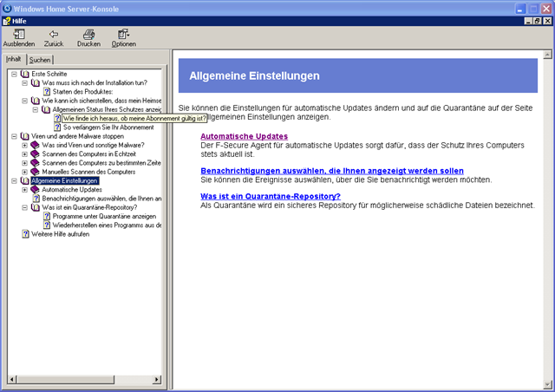Select Programme unter Quarantäne anzeigen topic
Viewport: 555px width, 392px height.
pyautogui.click(x=104, y=216)
